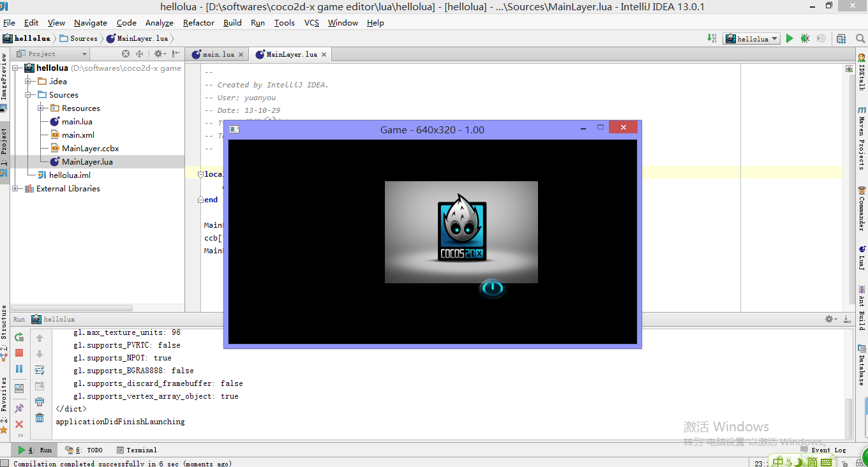Toggle the 4: Run tool window button
Viewport: 868px width, 467px height.
(x=34, y=450)
